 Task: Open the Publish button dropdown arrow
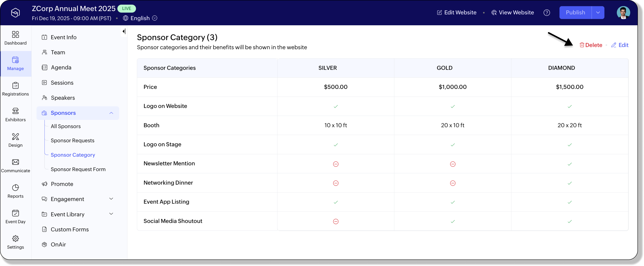pyautogui.click(x=598, y=12)
